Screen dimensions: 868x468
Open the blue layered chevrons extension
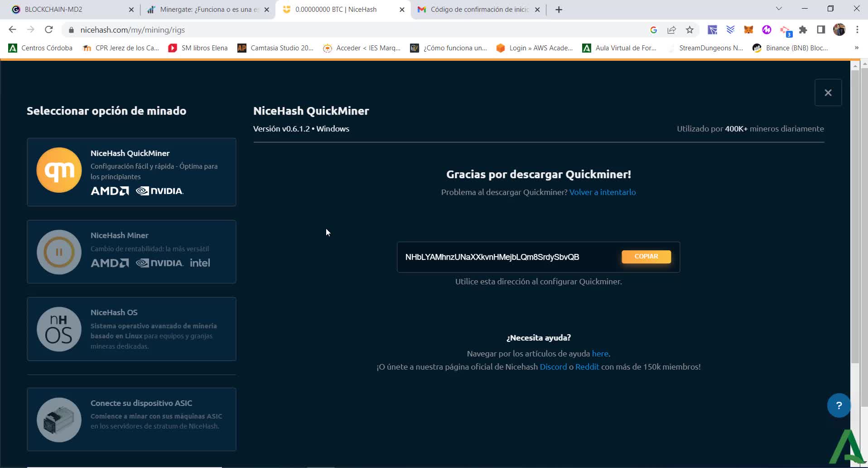730,30
